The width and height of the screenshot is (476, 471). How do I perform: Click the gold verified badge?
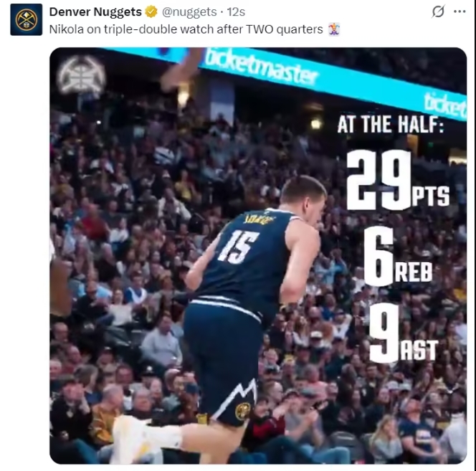pos(151,12)
